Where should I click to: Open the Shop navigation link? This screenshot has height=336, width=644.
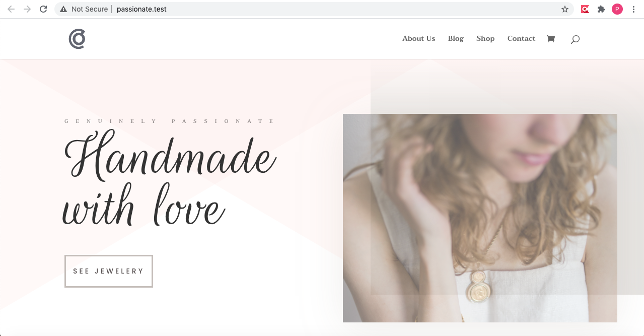tap(485, 38)
